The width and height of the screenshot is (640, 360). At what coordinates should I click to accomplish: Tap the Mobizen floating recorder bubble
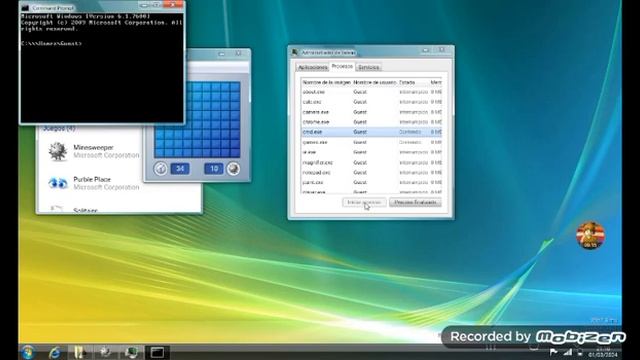[x=590, y=235]
